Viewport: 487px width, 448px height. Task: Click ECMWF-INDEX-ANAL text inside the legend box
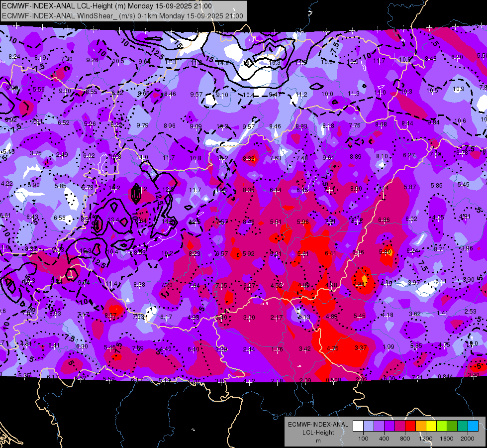pos(318,425)
